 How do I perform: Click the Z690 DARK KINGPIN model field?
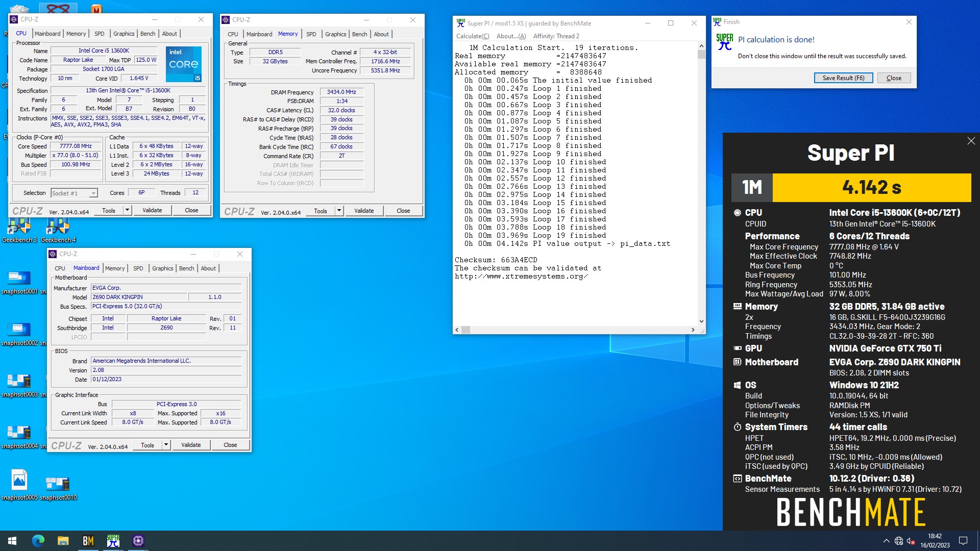139,297
